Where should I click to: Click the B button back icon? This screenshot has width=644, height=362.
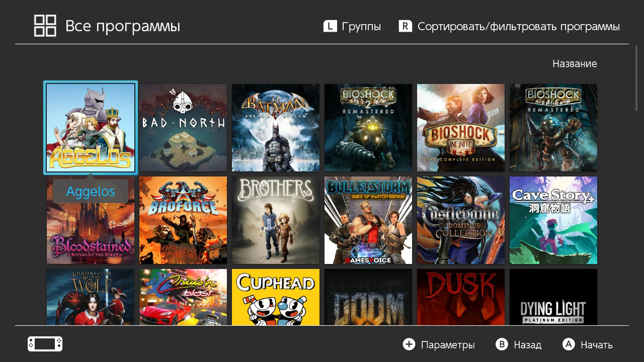coord(502,344)
